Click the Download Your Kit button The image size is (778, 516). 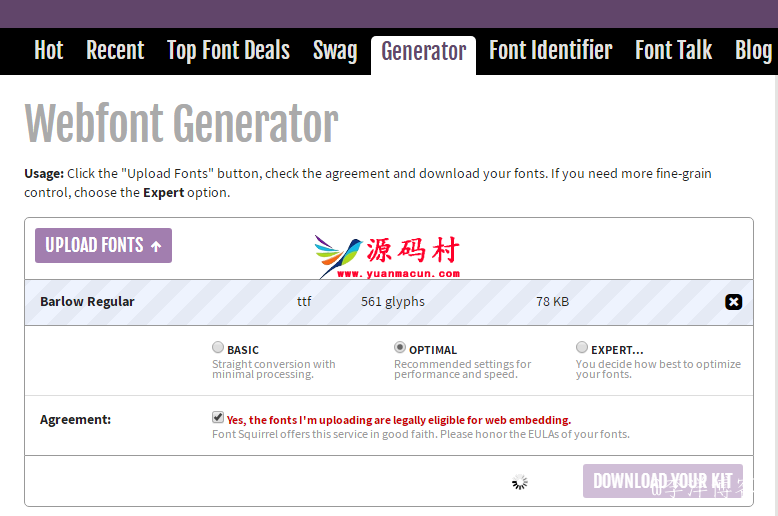point(663,481)
